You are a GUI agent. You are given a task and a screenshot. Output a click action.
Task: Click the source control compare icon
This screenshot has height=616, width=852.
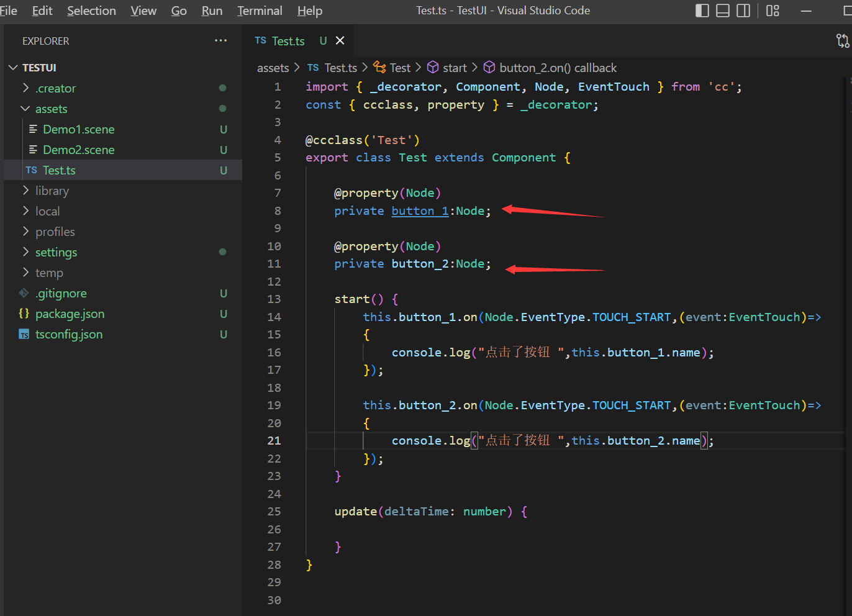pyautogui.click(x=842, y=41)
